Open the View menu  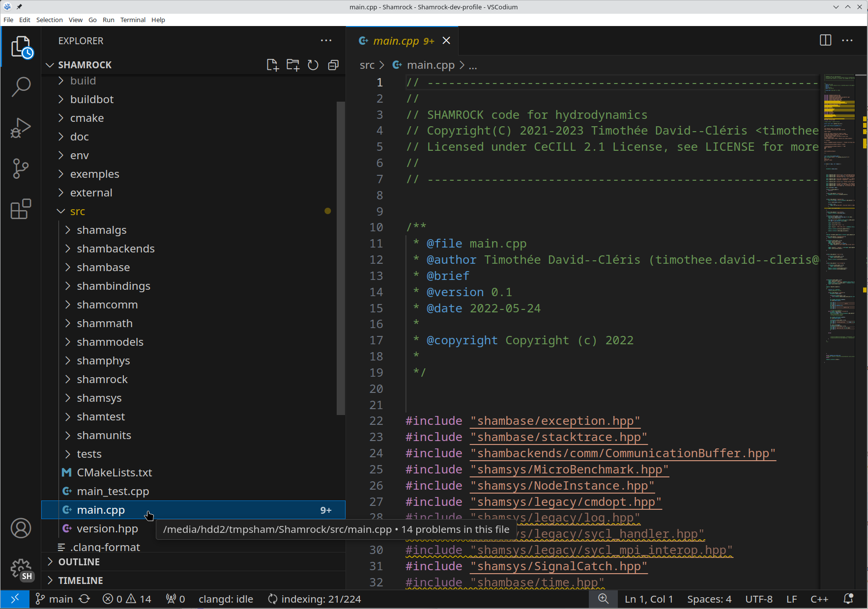tap(76, 20)
